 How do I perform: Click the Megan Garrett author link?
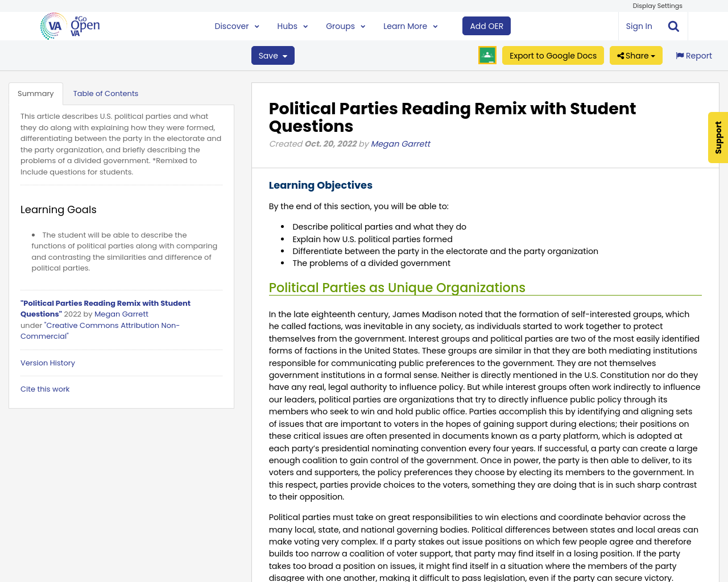400,143
